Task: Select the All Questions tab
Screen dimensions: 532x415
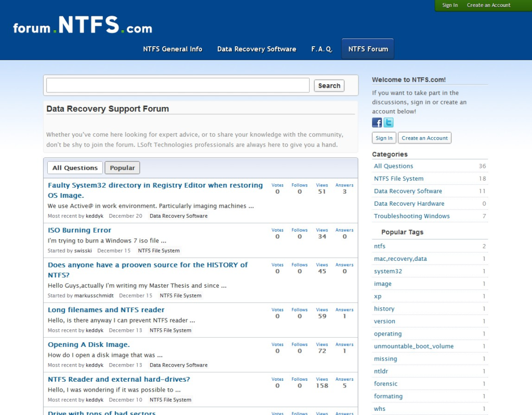Action: point(75,168)
